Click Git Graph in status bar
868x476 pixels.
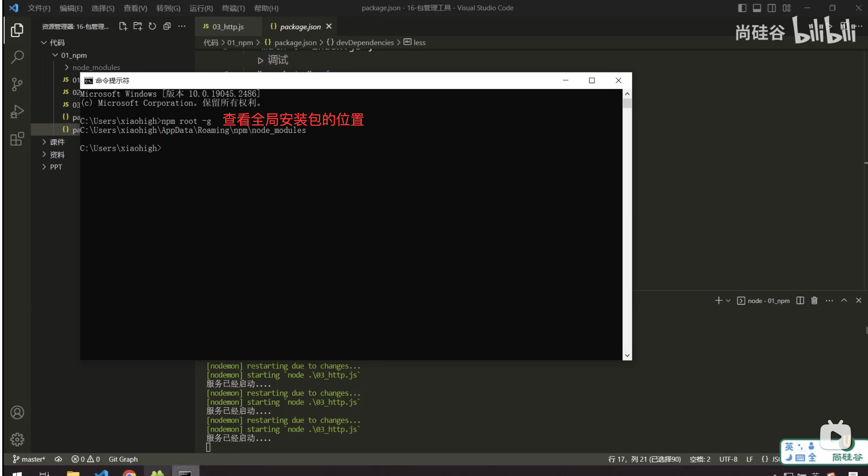pyautogui.click(x=123, y=459)
